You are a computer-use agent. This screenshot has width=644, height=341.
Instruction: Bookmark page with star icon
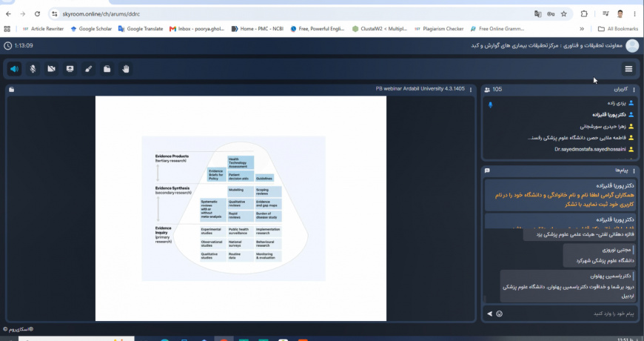click(x=564, y=14)
